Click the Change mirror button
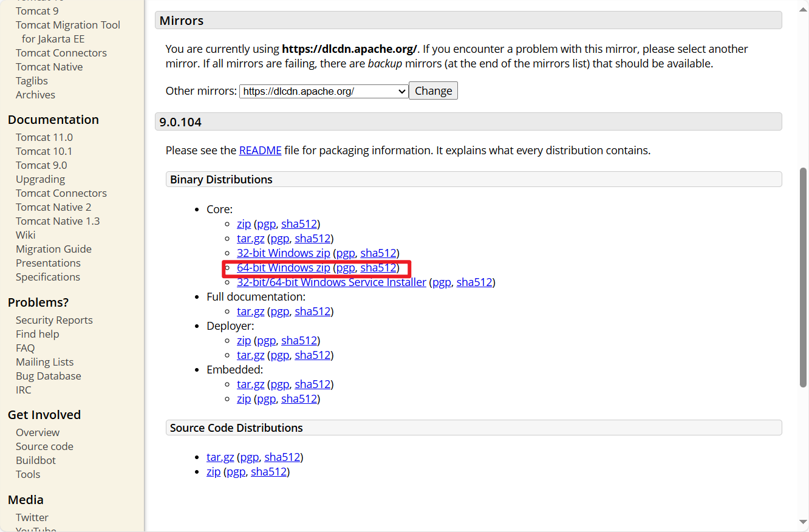The image size is (809, 532). [433, 91]
